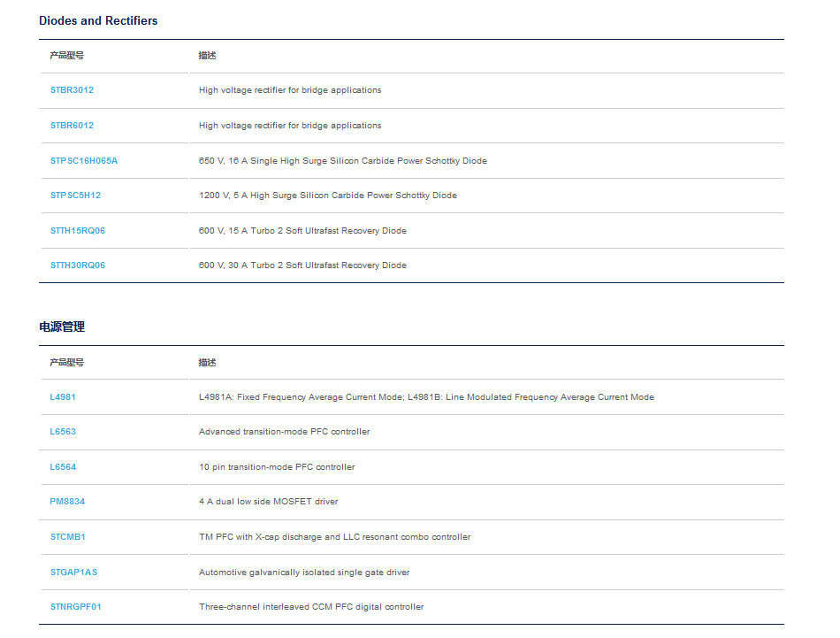840x638 pixels.
Task: Click the 描述 column header in Diodes table
Action: (x=207, y=55)
